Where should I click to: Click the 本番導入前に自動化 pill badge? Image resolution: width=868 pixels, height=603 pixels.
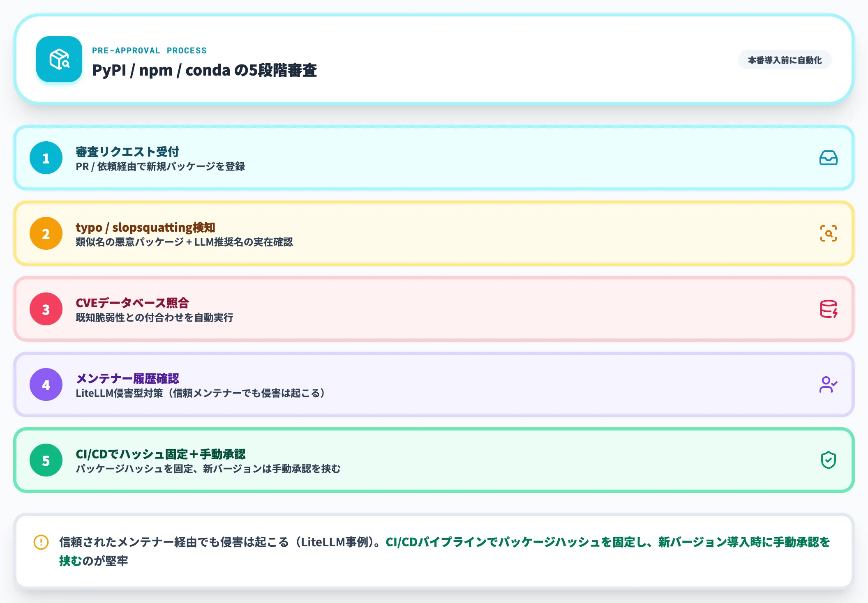click(x=785, y=60)
